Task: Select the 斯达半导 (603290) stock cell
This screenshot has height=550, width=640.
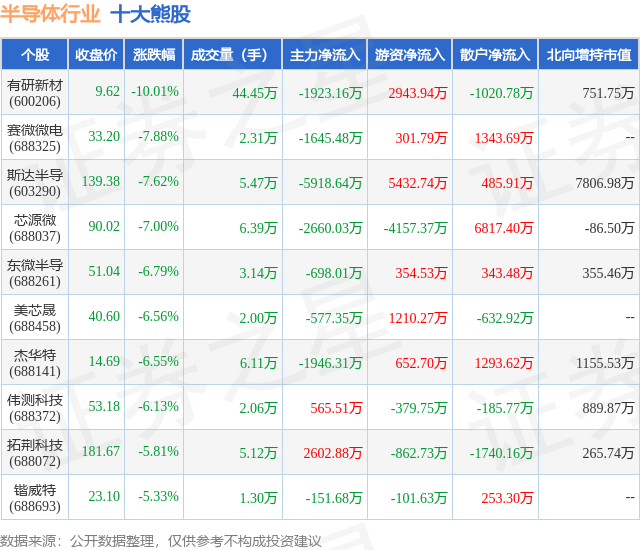Action: 35,183
